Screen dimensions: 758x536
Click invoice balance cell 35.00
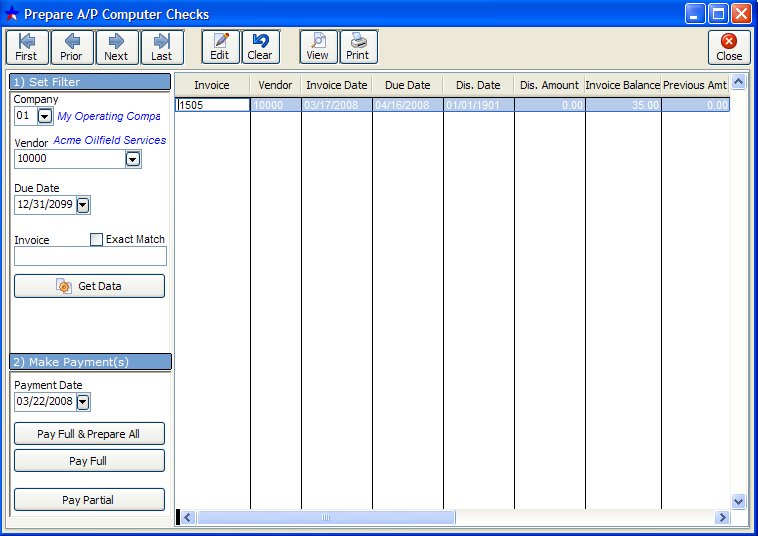coord(623,105)
